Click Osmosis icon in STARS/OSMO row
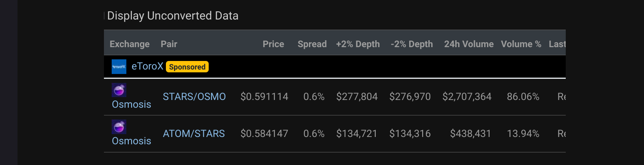Image resolution: width=644 pixels, height=165 pixels. [119, 90]
